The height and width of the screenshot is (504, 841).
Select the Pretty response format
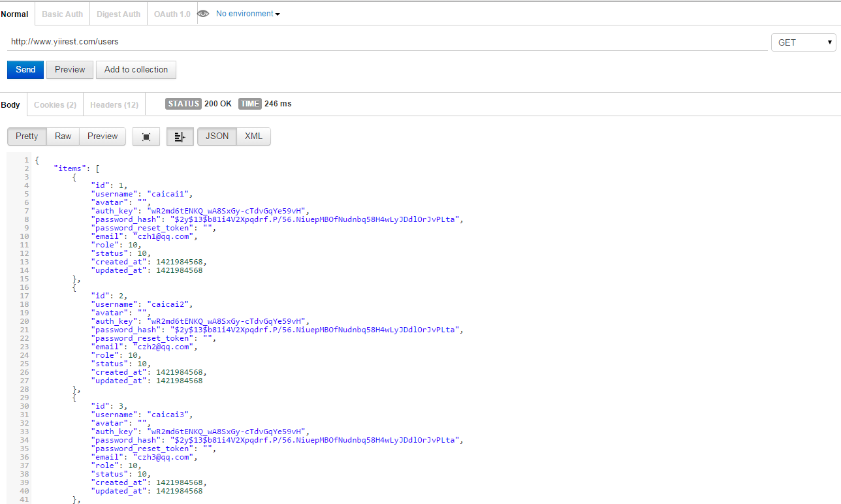[27, 136]
